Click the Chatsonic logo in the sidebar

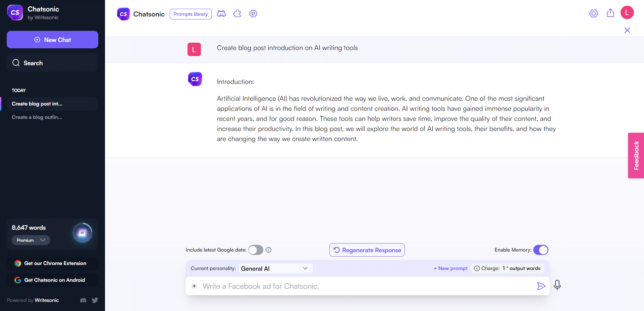(15, 12)
